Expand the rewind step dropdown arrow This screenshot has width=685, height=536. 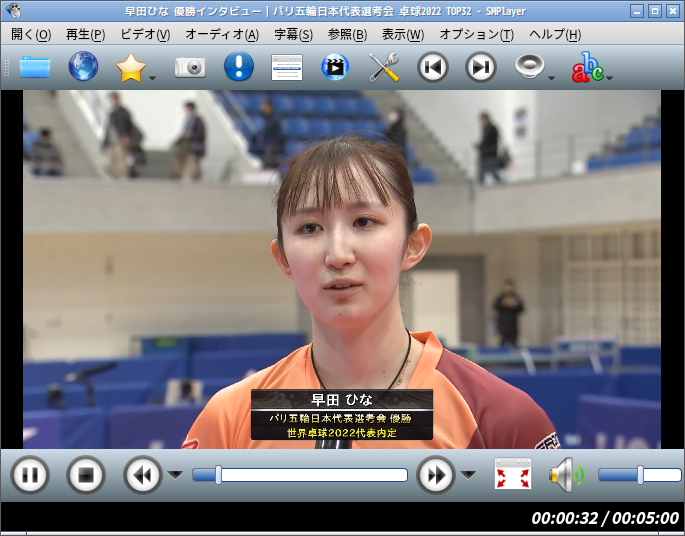(x=175, y=475)
